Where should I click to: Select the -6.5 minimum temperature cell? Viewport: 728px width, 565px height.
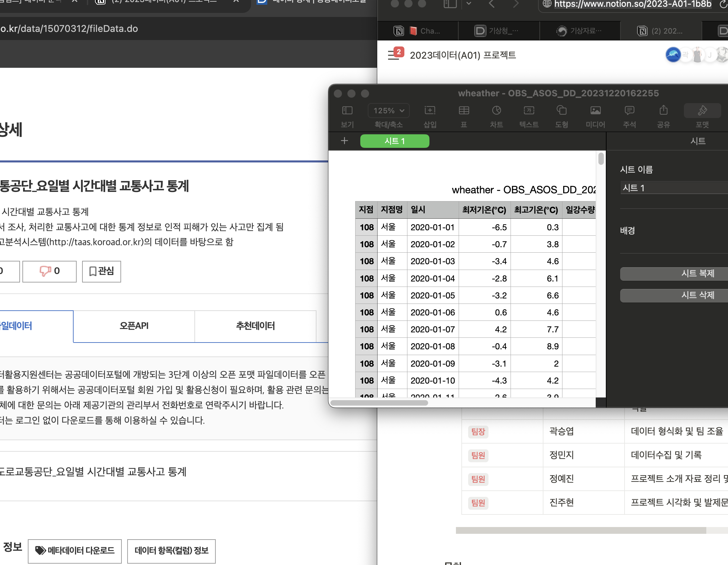coord(484,227)
